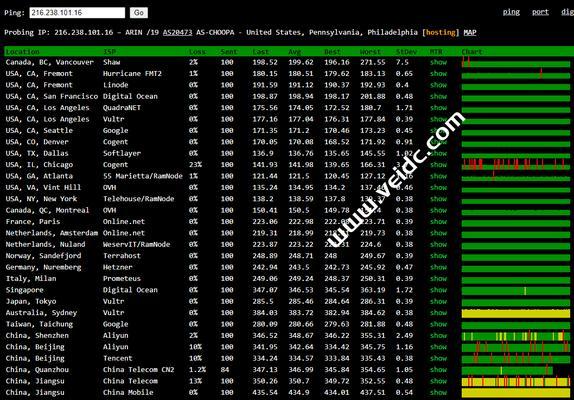Show MTR for China Shenzhen Aliyun row
This screenshot has height=400, width=574.
pos(438,335)
